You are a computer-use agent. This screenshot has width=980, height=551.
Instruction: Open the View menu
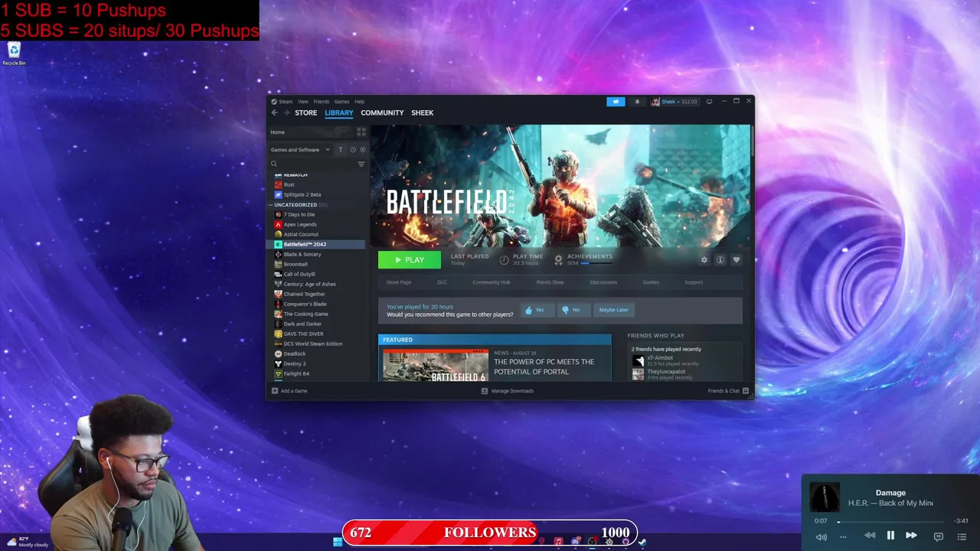pos(303,101)
